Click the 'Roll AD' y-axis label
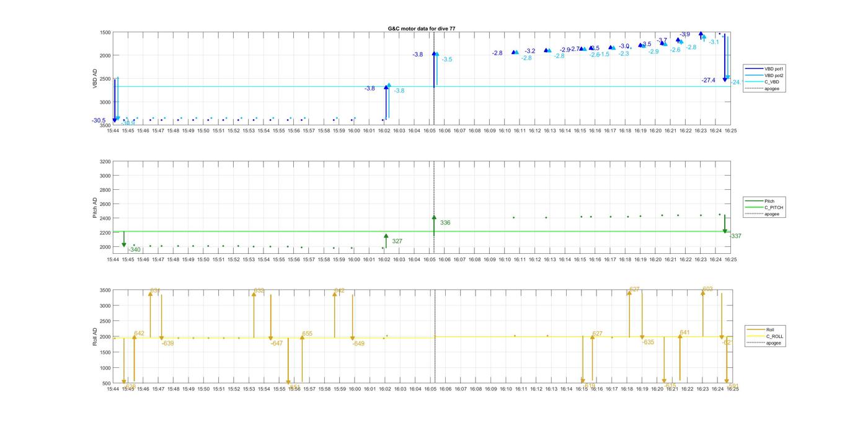Viewport: 868px width, 430px height. (x=95, y=337)
